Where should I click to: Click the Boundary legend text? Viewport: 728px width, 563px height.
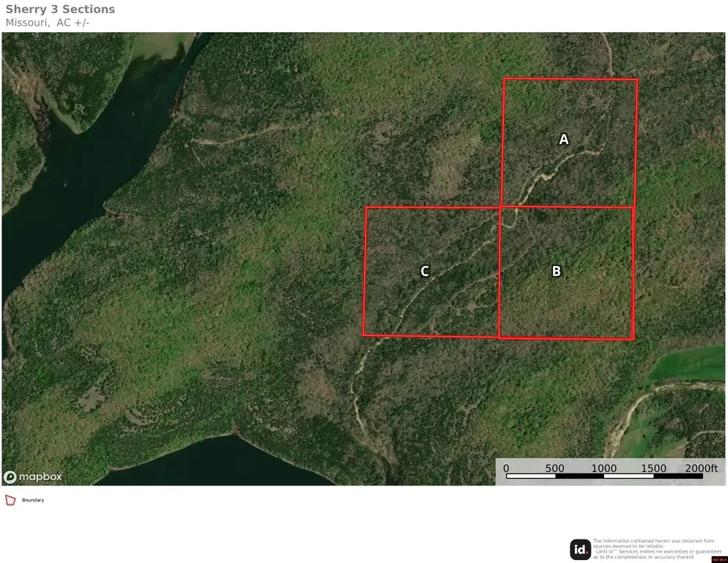[33, 500]
